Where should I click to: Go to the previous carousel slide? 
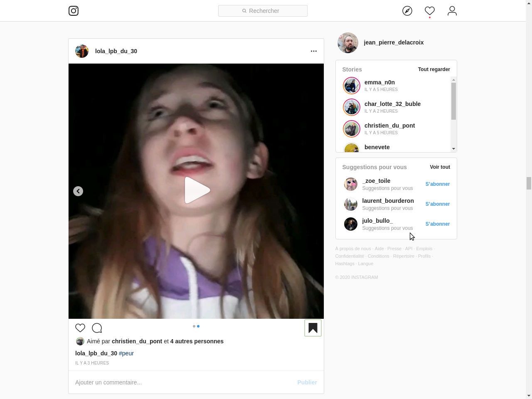(78, 191)
